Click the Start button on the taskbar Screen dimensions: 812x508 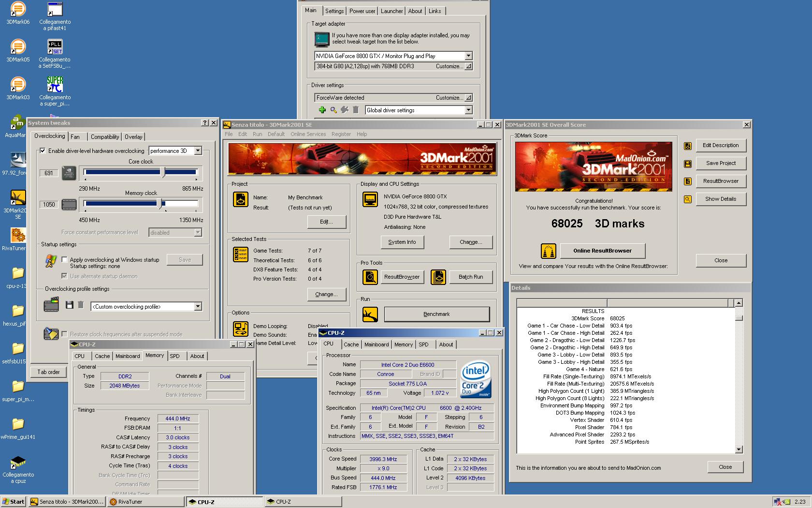click(14, 502)
